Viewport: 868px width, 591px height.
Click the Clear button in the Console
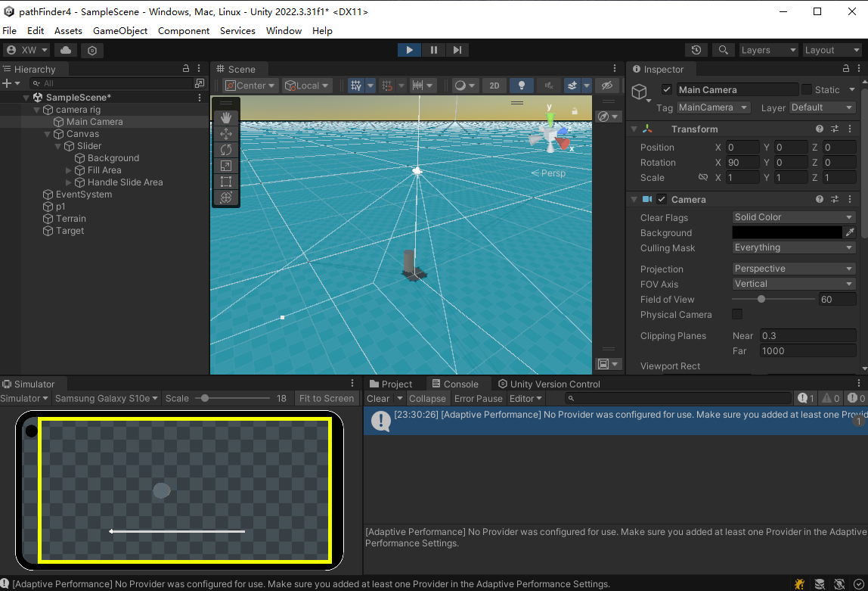point(379,398)
